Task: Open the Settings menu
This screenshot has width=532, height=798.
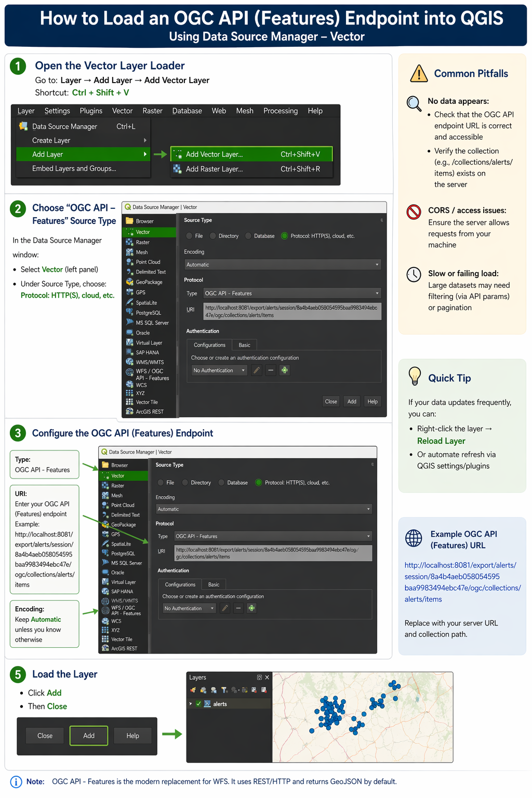Action: point(57,111)
